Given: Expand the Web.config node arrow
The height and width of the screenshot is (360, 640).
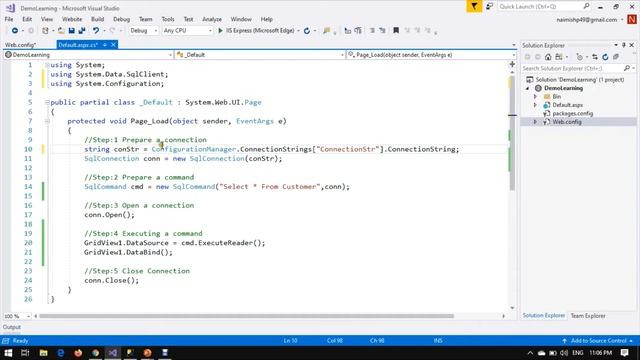Looking at the screenshot, I should [x=536, y=122].
